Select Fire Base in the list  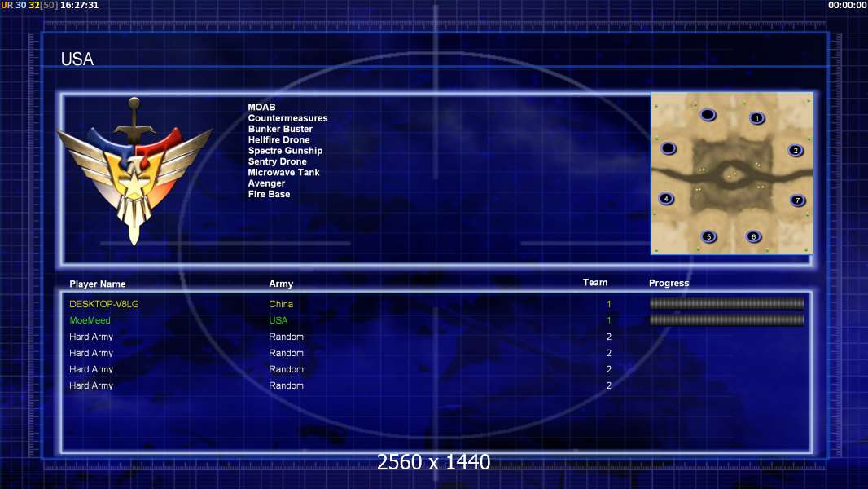pyautogui.click(x=269, y=194)
